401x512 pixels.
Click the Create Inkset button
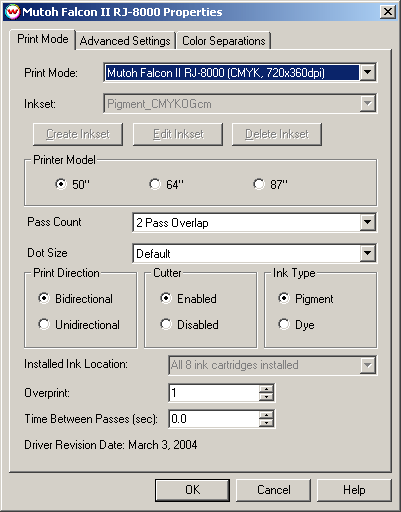78,134
